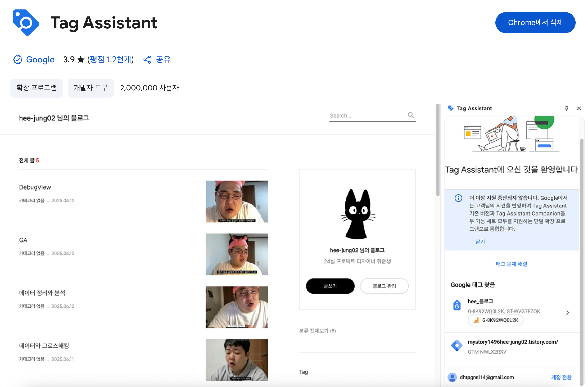Click the blog Search input field
588x387 pixels.
tap(368, 115)
